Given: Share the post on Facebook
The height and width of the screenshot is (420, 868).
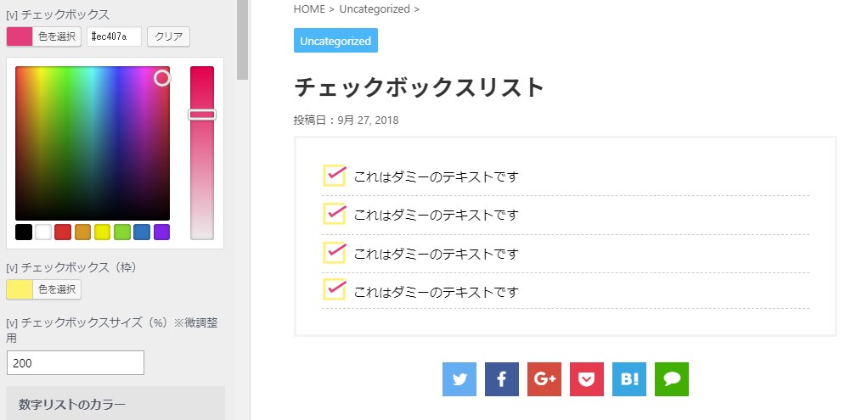Looking at the screenshot, I should (x=502, y=379).
